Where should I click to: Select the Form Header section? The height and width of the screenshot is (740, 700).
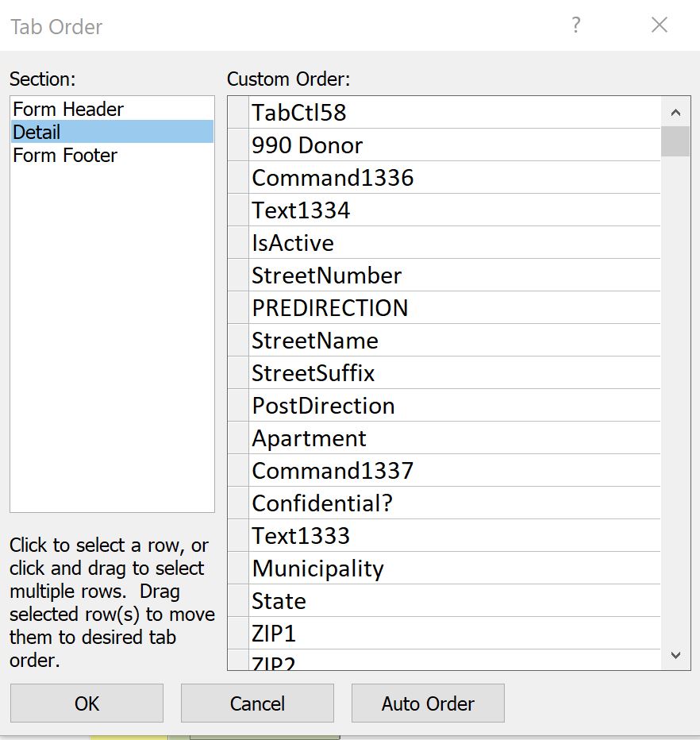pos(112,109)
